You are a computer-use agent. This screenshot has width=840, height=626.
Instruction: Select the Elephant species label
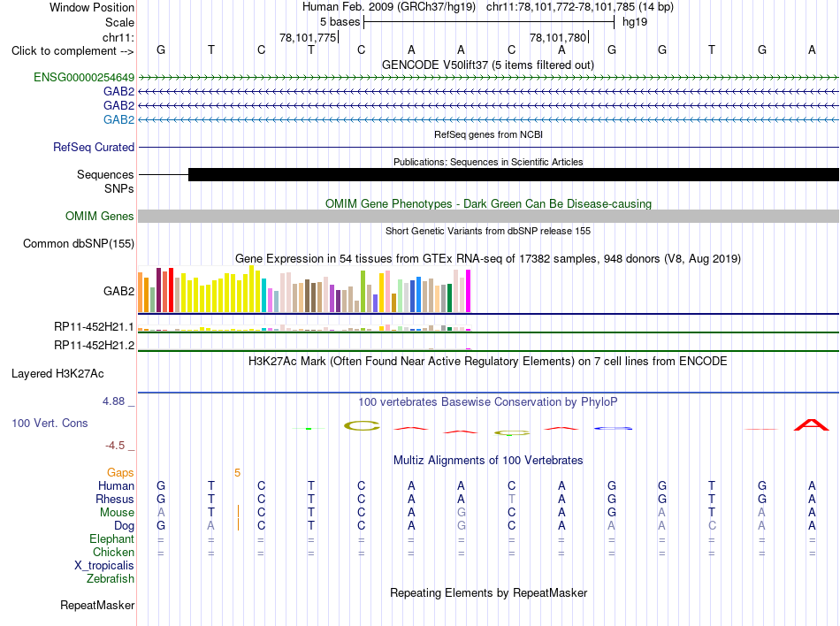[111, 538]
